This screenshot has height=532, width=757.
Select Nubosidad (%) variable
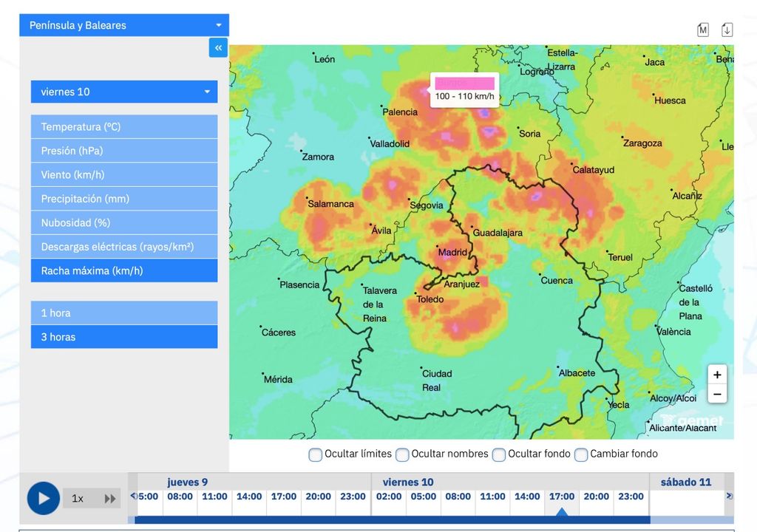(x=124, y=222)
